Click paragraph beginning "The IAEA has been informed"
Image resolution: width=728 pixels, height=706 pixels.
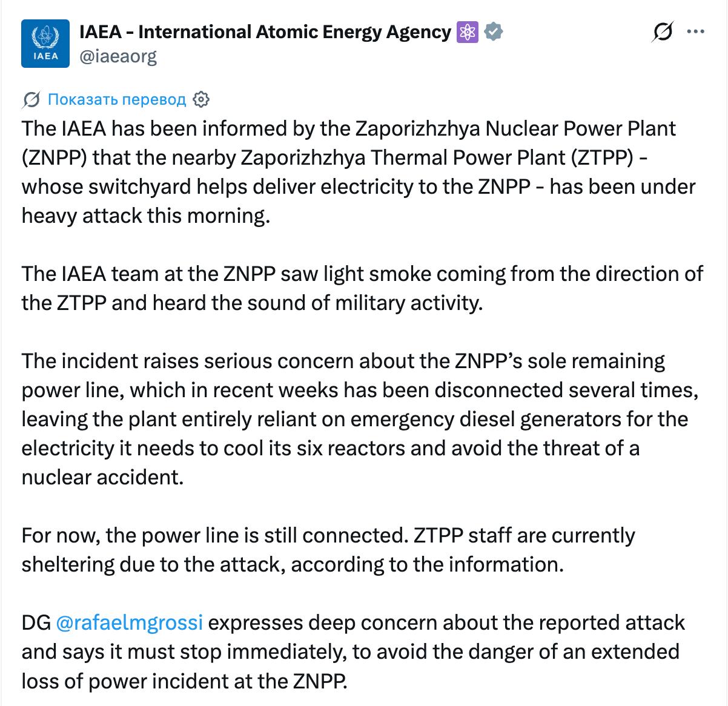tap(359, 173)
